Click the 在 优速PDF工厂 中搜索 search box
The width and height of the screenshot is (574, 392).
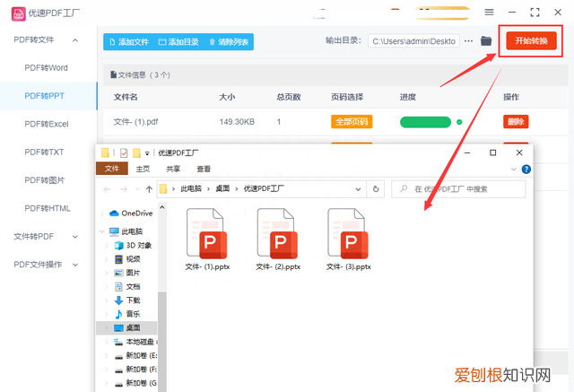pos(458,189)
